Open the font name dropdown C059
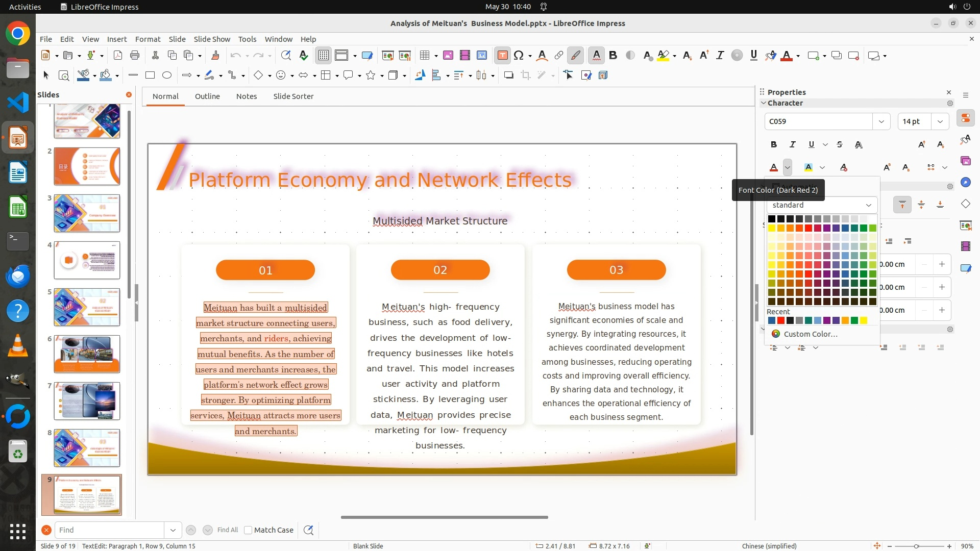 pyautogui.click(x=881, y=121)
